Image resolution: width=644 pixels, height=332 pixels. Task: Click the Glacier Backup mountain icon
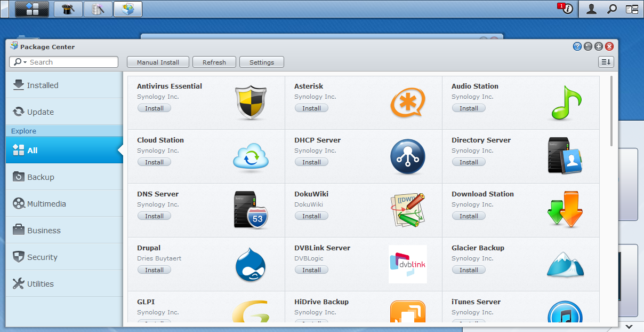click(x=566, y=264)
